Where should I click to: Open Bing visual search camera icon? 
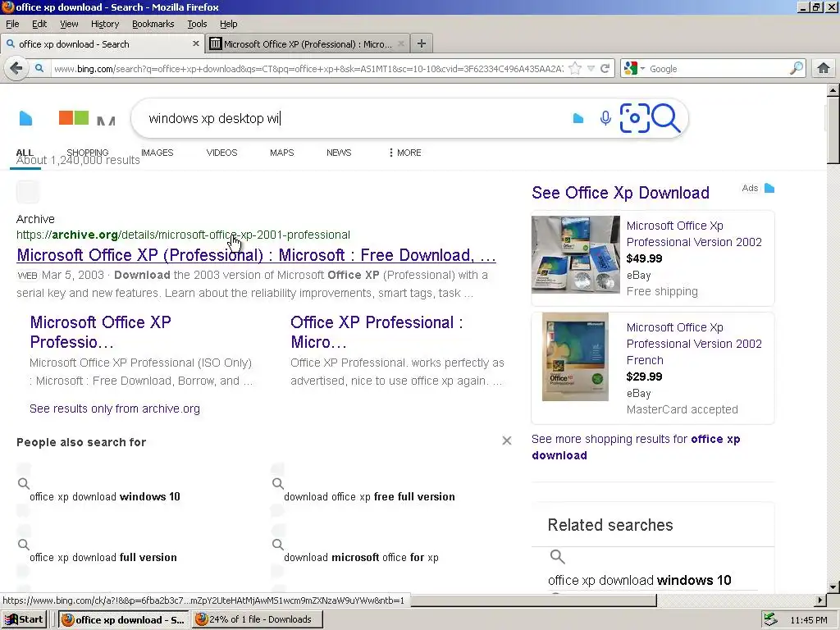click(x=634, y=118)
